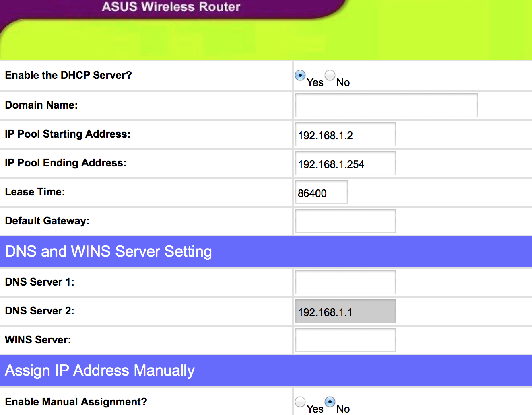
Task: Click the Domain Name input field
Action: [x=386, y=105]
